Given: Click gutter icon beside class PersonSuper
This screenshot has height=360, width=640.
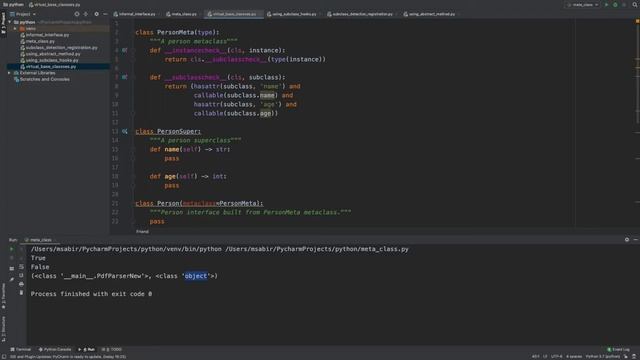Looking at the screenshot, I should click(124, 131).
